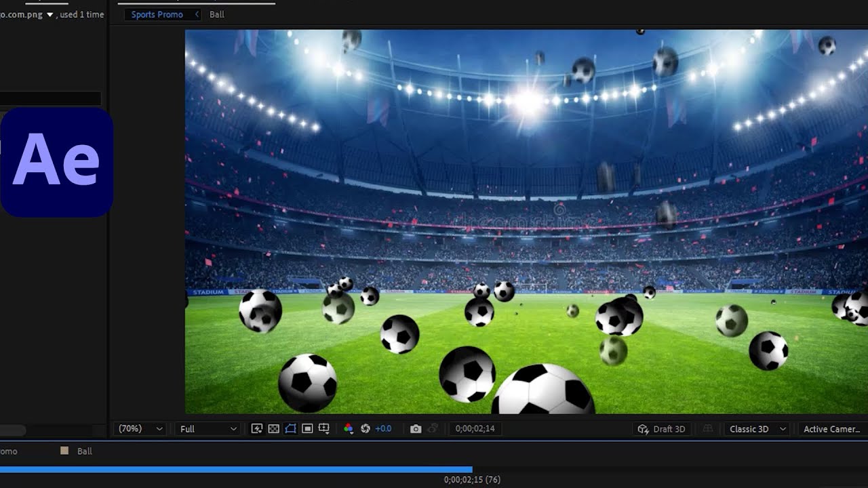Open the show channel color icon
Screen dimensions: 868x488
349,429
